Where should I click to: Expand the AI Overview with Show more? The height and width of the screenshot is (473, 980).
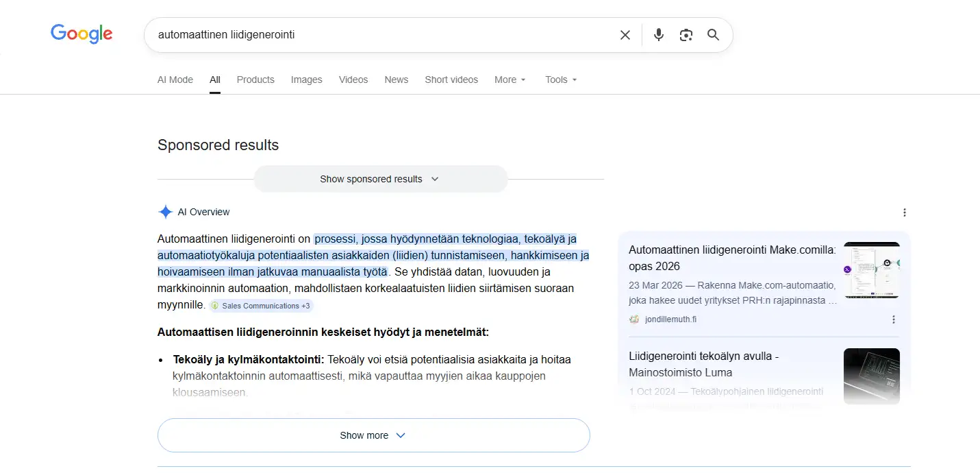(373, 435)
